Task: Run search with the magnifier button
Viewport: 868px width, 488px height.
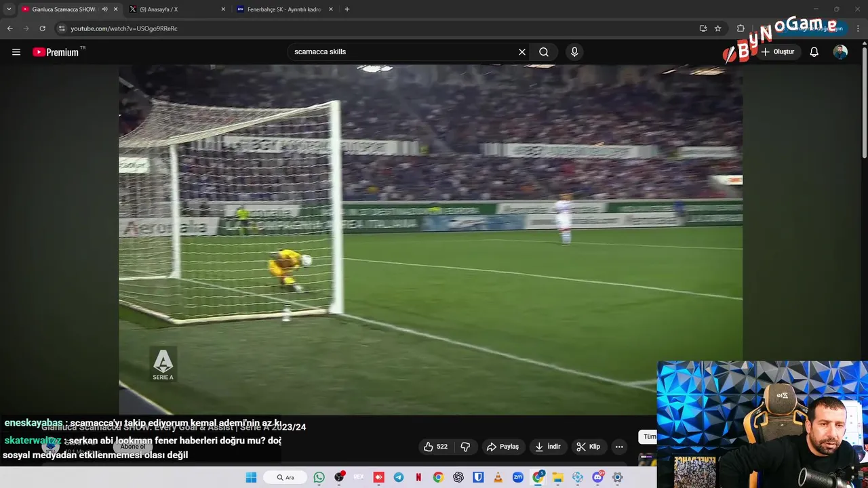Action: click(x=544, y=52)
